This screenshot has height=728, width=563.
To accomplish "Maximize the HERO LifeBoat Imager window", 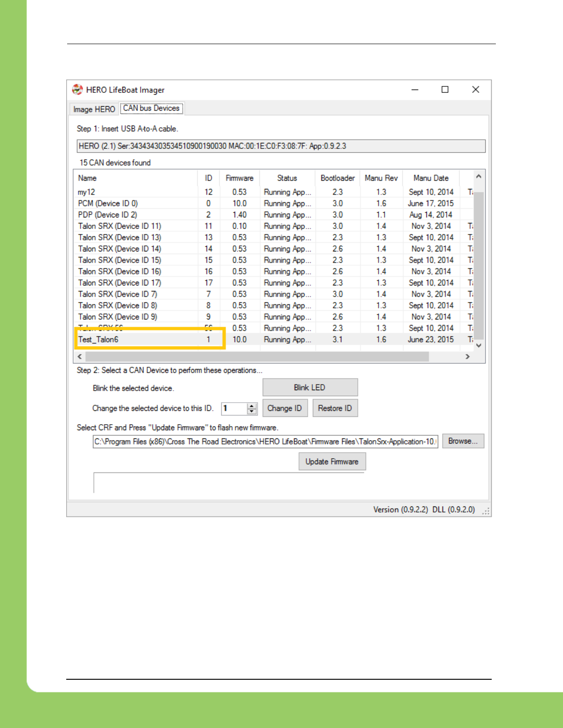I will 445,90.
